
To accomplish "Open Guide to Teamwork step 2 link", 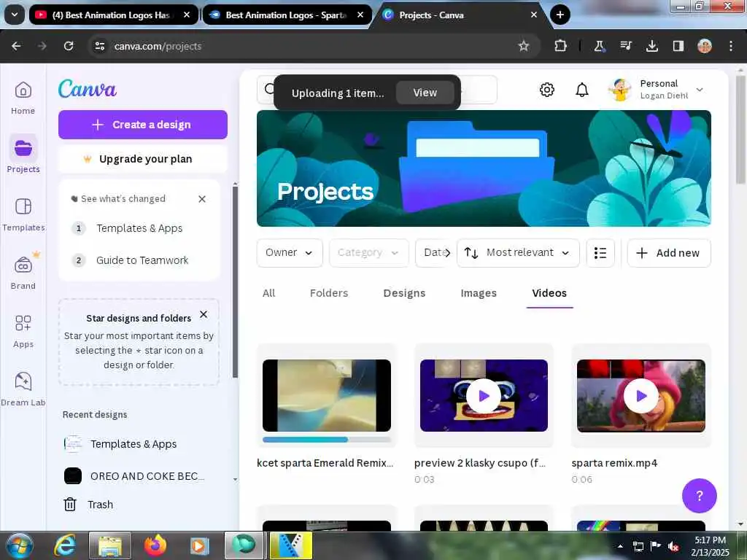I will [142, 260].
